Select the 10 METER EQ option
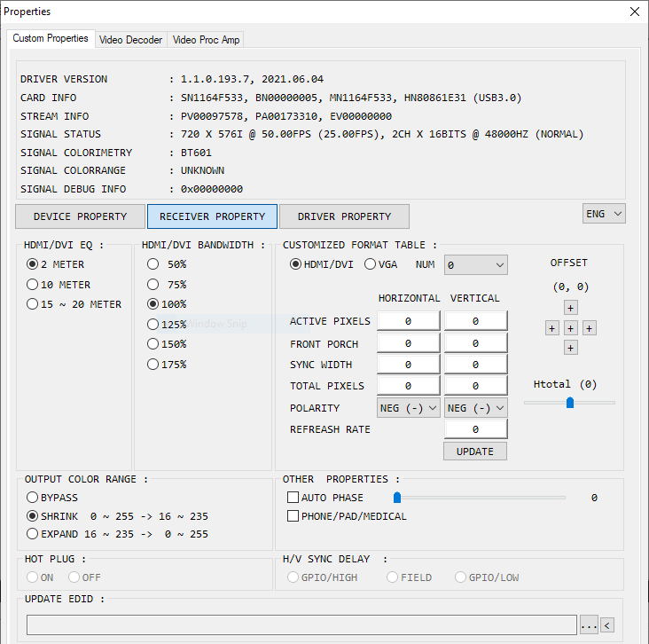 pyautogui.click(x=33, y=285)
